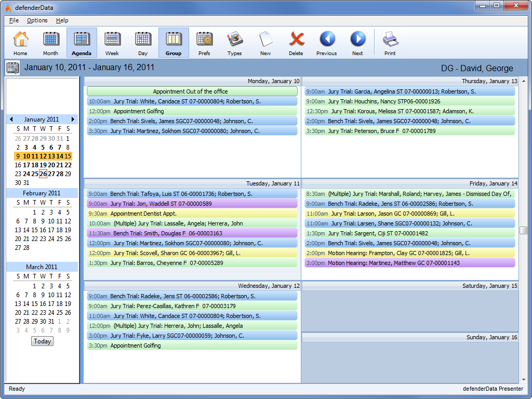Print the calendar using Print icon
532x399 pixels.
point(390,43)
